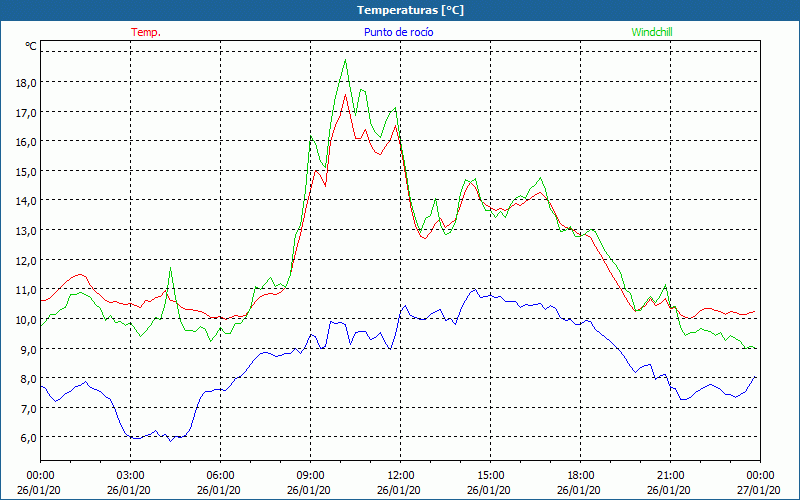Click the 18,0 y-axis value

[x=26, y=83]
